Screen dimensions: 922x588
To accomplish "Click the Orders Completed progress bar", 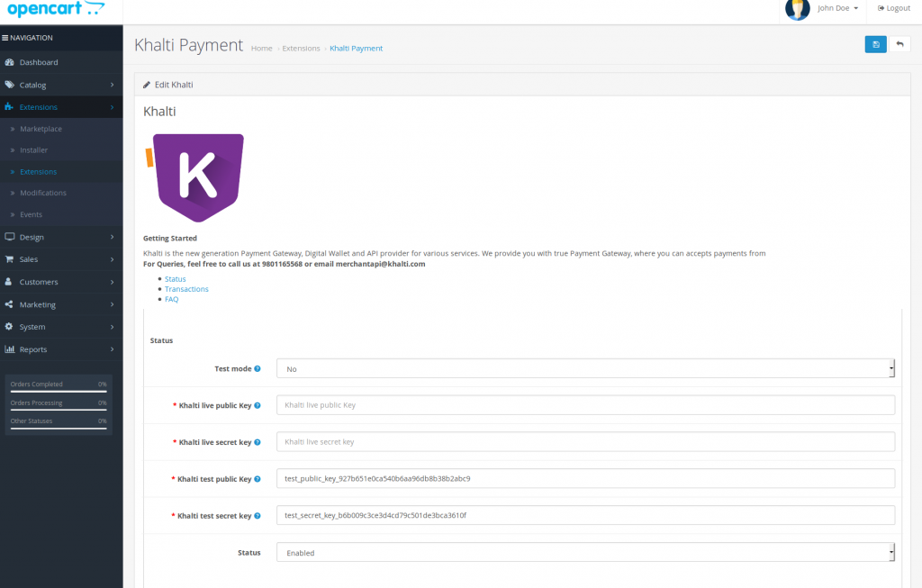I will coord(59,392).
